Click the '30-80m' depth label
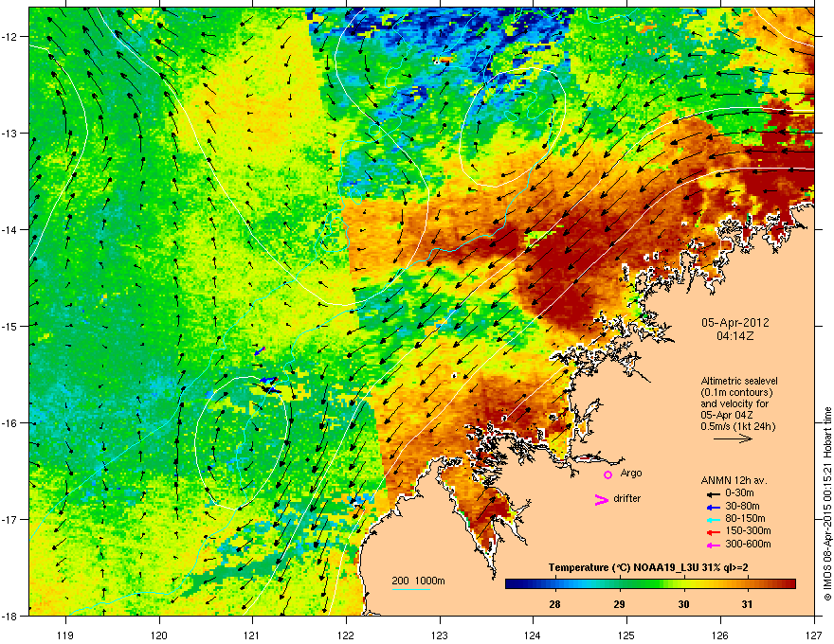The height and width of the screenshot is (644, 834). [x=742, y=506]
